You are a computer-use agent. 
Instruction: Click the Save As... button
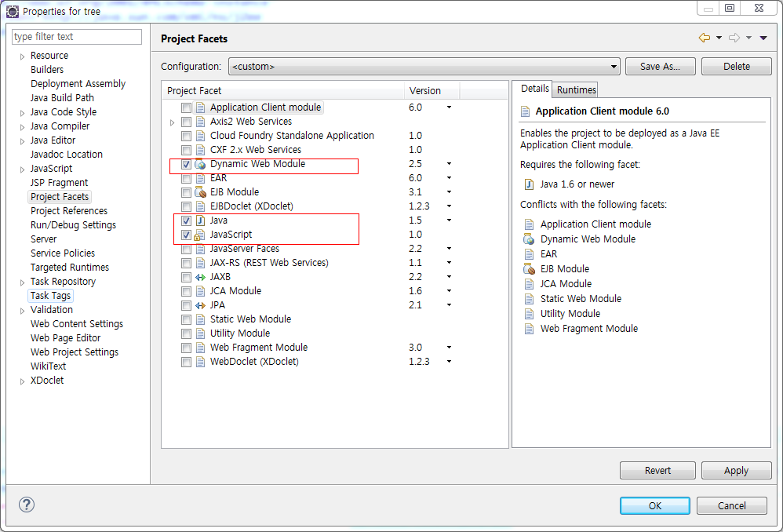pyautogui.click(x=660, y=67)
